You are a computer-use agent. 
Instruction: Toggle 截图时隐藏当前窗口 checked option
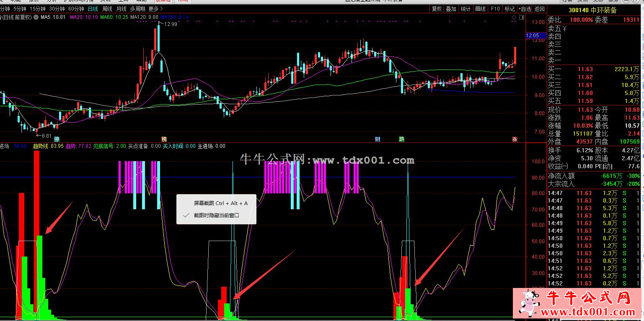point(216,215)
